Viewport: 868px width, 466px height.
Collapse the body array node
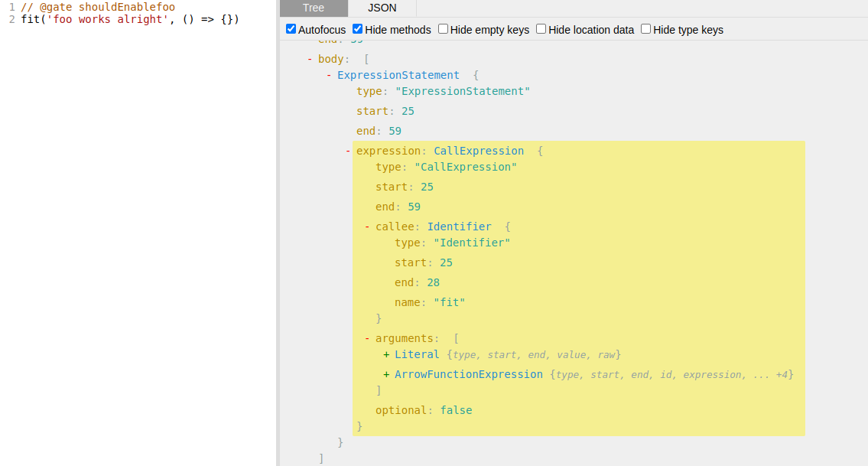310,59
